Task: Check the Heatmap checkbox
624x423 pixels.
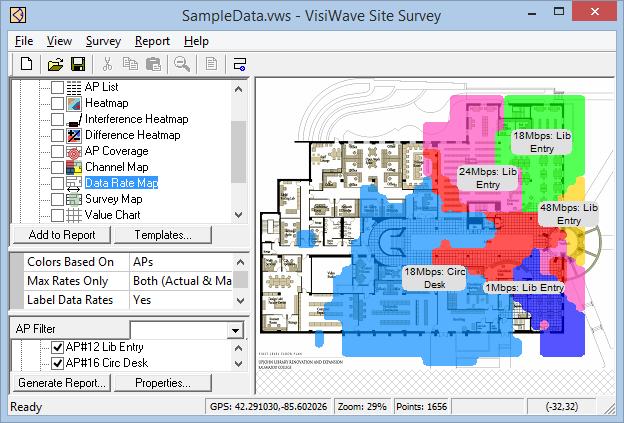Action: click(x=57, y=103)
